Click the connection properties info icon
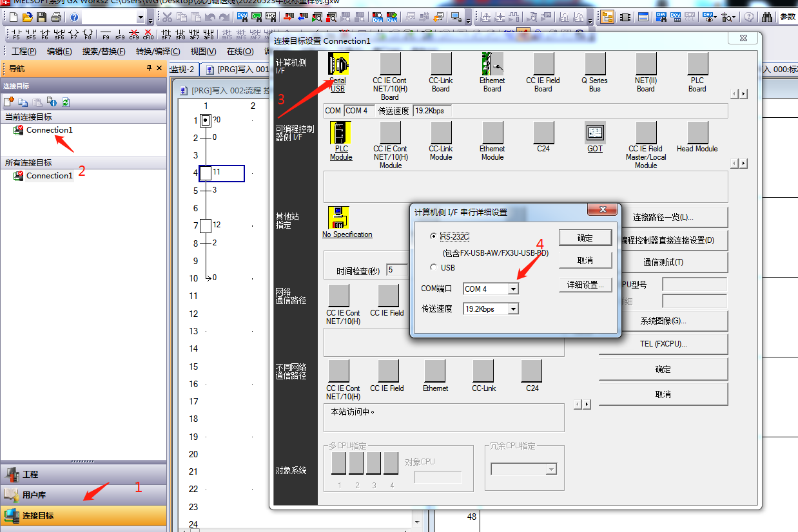 pos(52,102)
